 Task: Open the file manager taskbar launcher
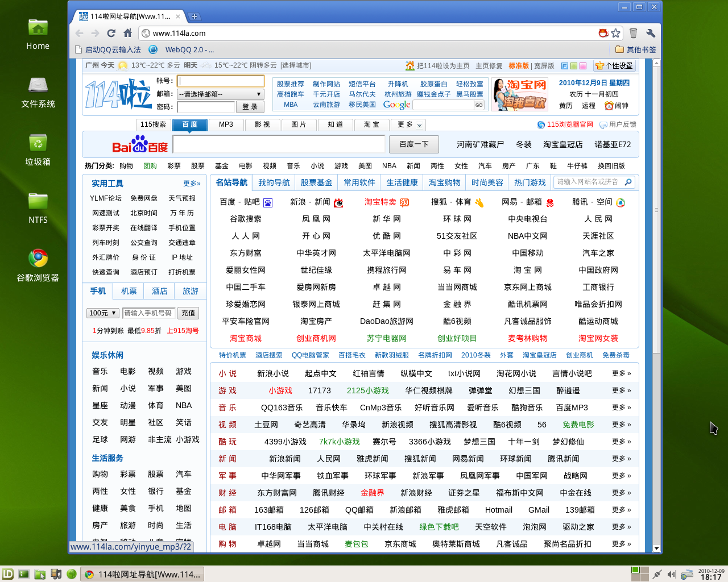40,574
